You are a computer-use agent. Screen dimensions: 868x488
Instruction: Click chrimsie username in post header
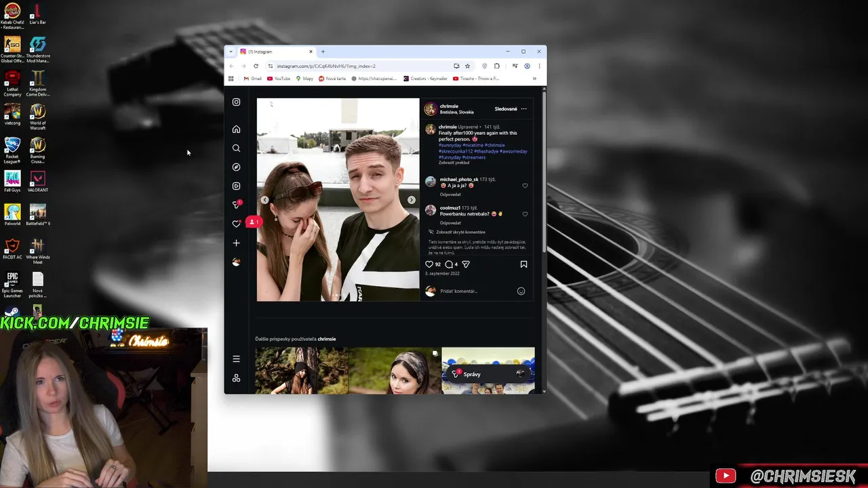(449, 106)
